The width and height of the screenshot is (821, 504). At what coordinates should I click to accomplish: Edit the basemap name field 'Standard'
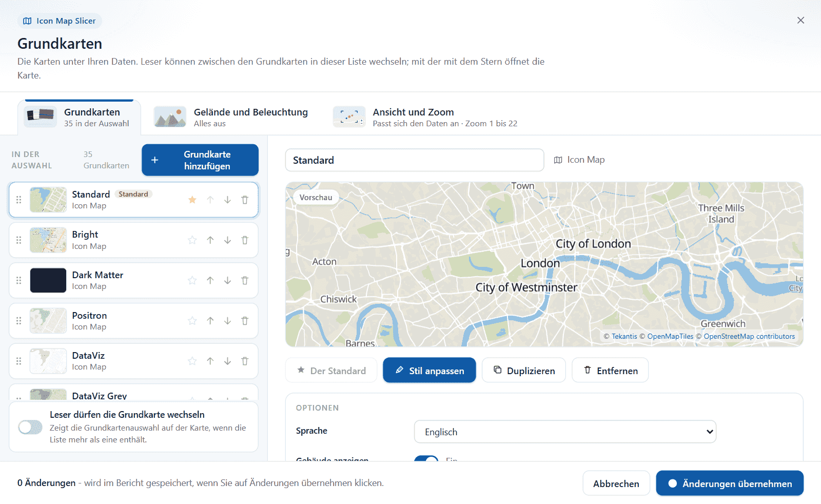[415, 160]
